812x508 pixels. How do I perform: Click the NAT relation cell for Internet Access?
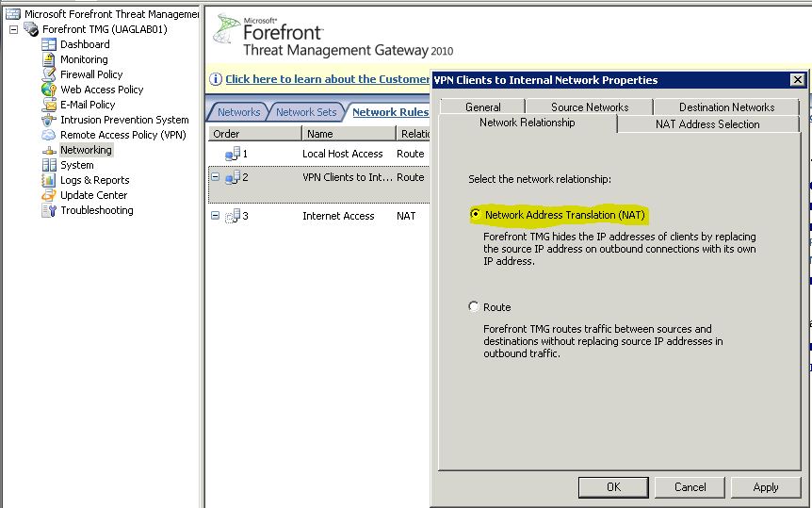click(406, 216)
